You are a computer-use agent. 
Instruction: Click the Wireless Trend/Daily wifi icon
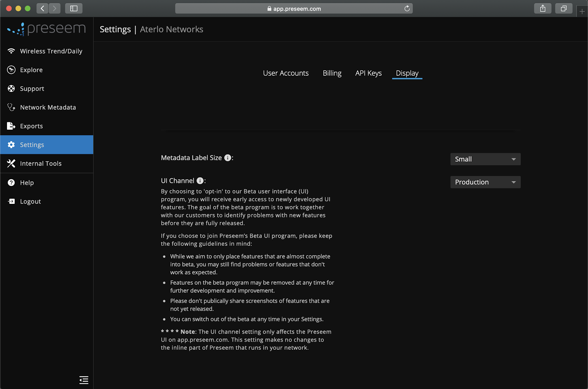[11, 51]
